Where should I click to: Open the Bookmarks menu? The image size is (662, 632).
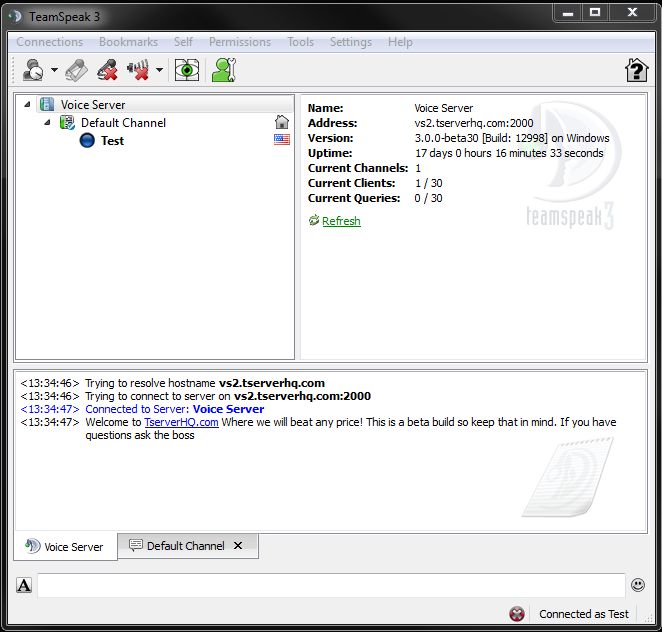tap(128, 42)
